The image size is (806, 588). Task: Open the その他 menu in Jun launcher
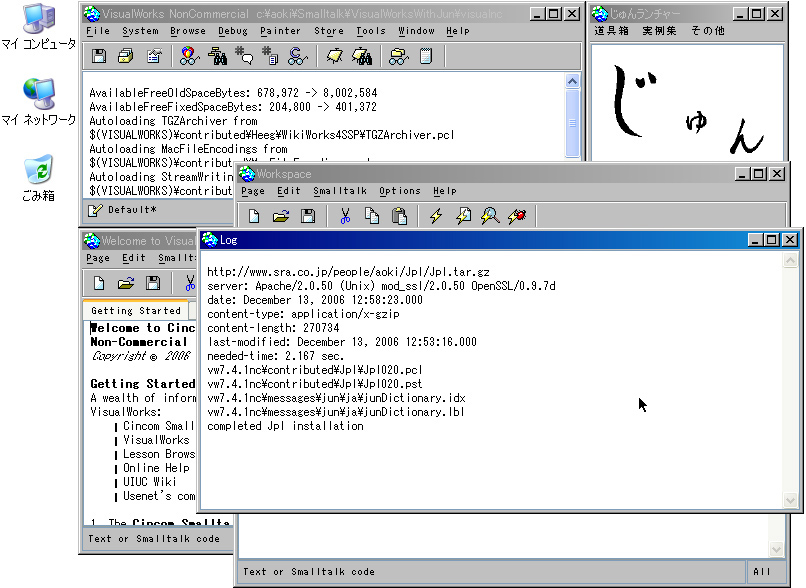click(x=707, y=30)
